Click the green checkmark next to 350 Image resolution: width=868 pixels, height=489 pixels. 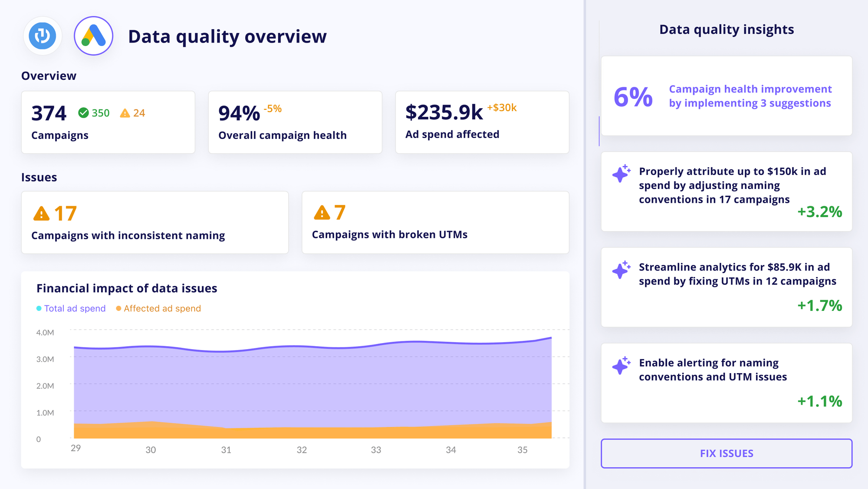(x=83, y=113)
